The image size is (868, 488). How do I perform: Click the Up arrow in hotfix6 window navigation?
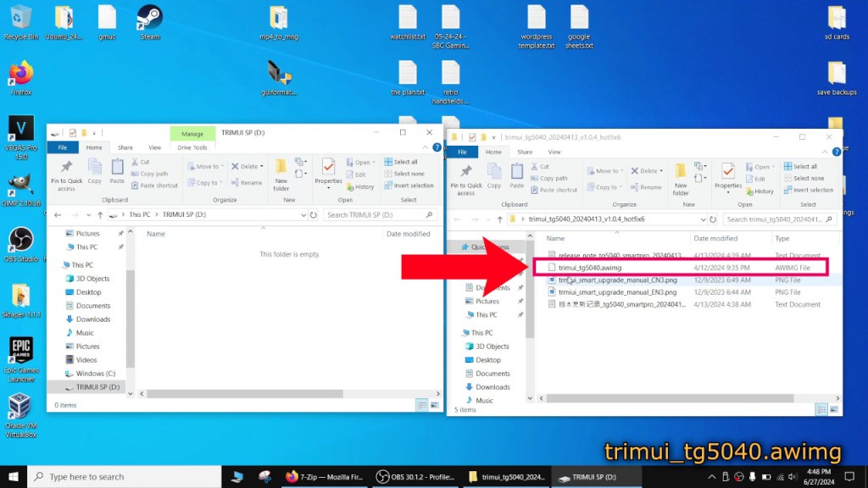pyautogui.click(x=498, y=219)
